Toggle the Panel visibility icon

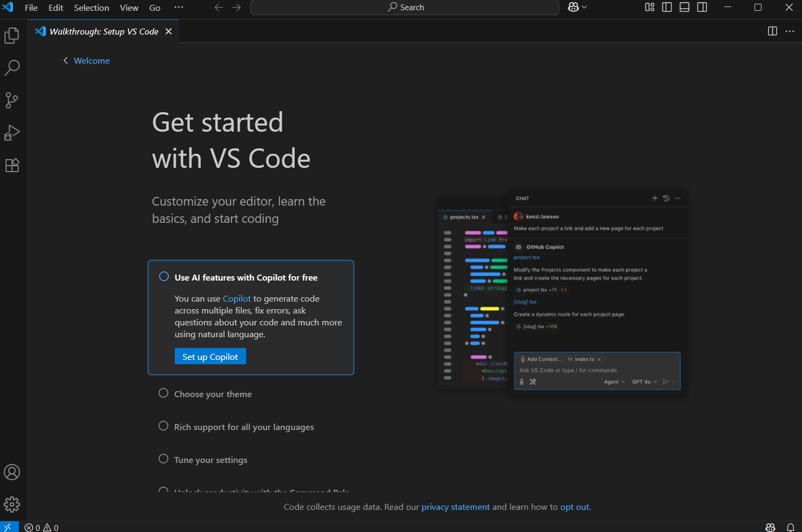(x=684, y=7)
